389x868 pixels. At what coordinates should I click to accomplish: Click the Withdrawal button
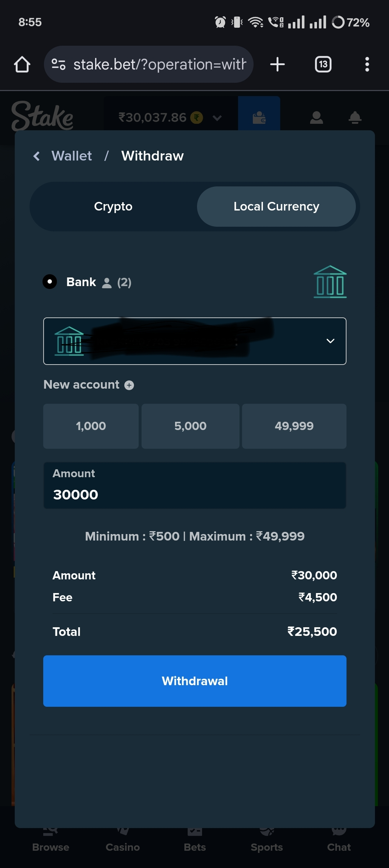pyautogui.click(x=195, y=681)
